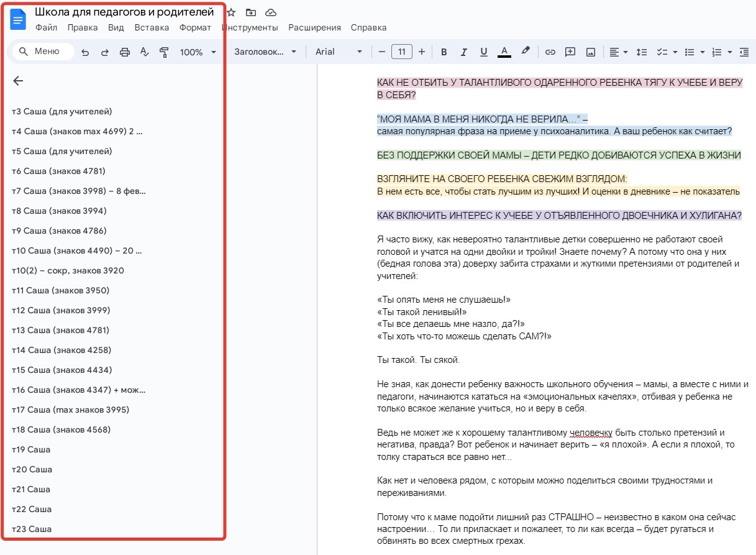This screenshot has height=555, width=756.
Task: Select outline item т16 Саша (знаков 4347)
Action: click(79, 390)
